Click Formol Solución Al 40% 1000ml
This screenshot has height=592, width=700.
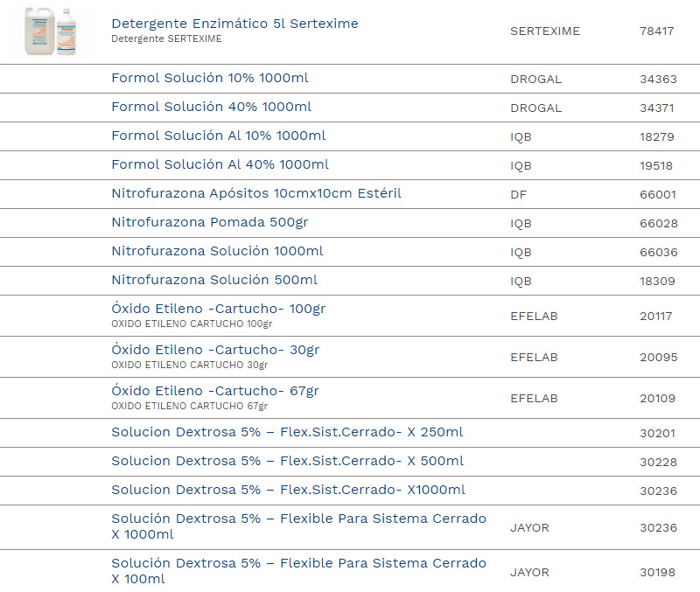220,164
